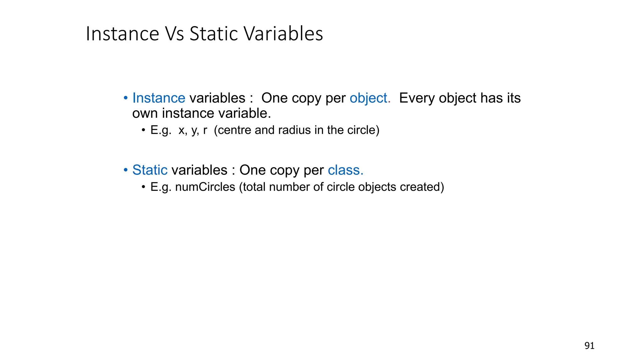Click the blue word "Instance" in first bullet
Viewport: 644px width, 362px height.
point(159,98)
